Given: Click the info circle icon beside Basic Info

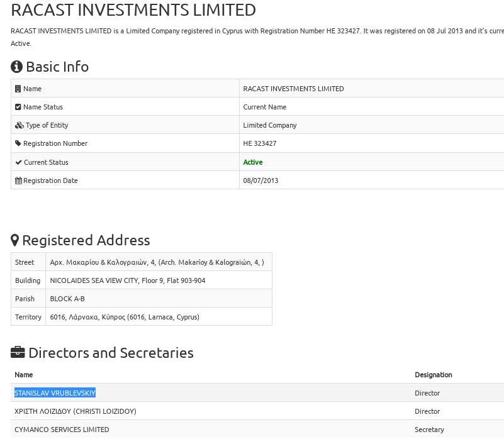Looking at the screenshot, I should point(17,67).
